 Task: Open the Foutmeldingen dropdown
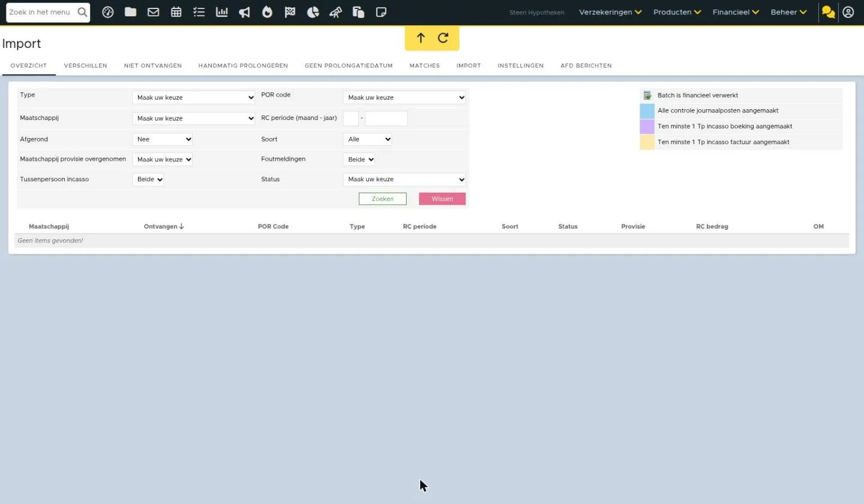[x=359, y=160]
